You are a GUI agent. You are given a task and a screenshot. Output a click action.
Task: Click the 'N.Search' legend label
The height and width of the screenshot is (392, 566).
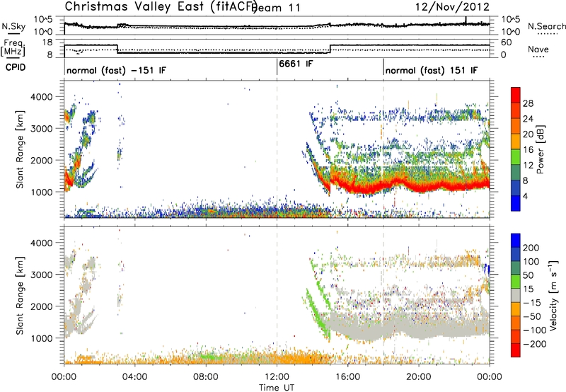(x=546, y=26)
